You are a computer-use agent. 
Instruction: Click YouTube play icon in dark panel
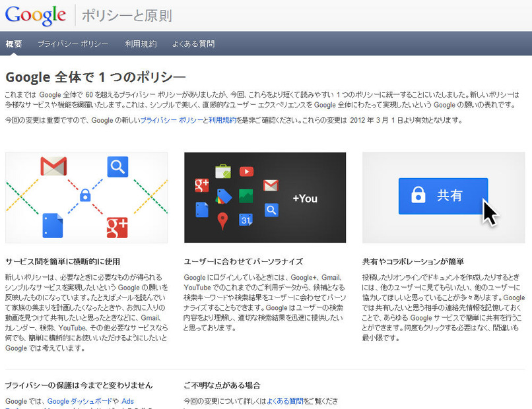(247, 172)
